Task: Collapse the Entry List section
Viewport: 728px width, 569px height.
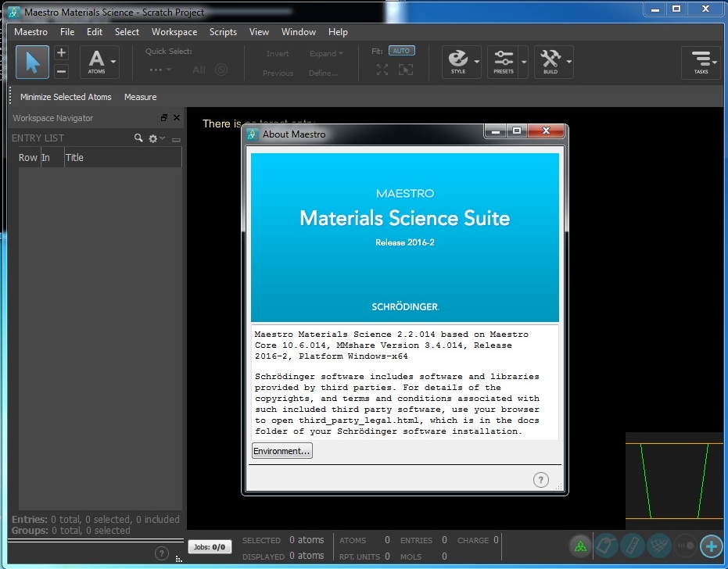Action: pos(176,139)
